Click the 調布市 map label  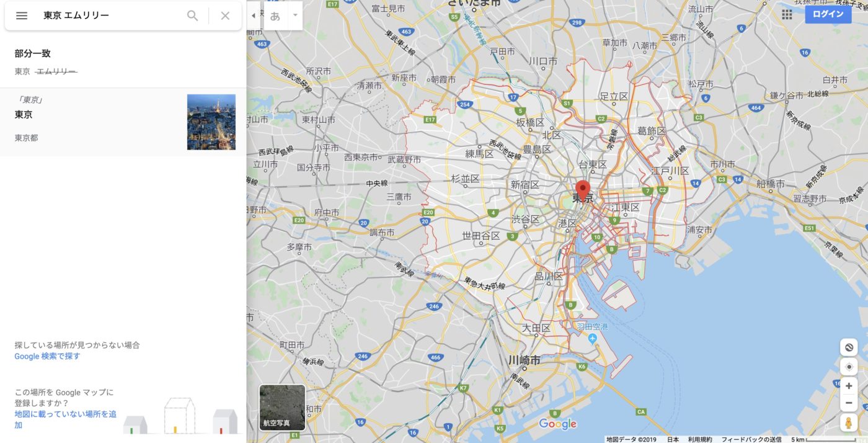click(x=382, y=233)
